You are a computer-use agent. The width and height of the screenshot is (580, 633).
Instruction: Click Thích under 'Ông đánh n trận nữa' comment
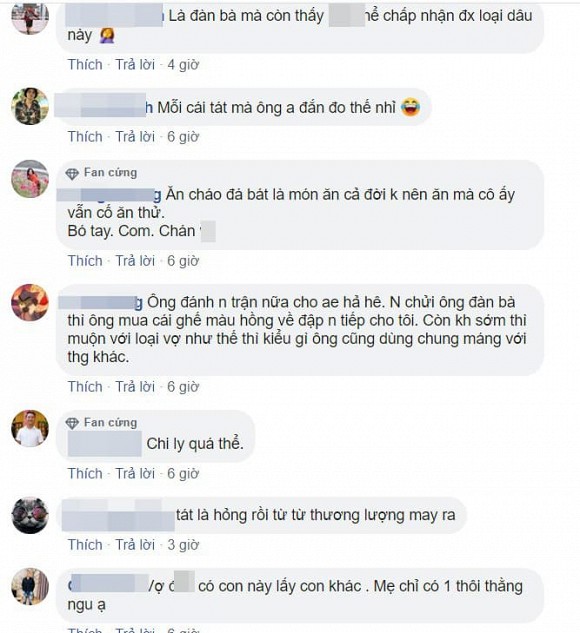(x=85, y=387)
